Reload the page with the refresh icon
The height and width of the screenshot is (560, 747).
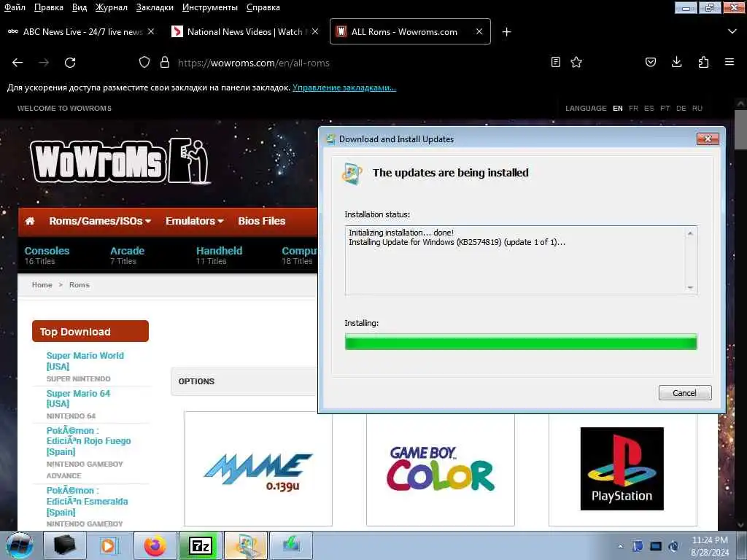(70, 63)
